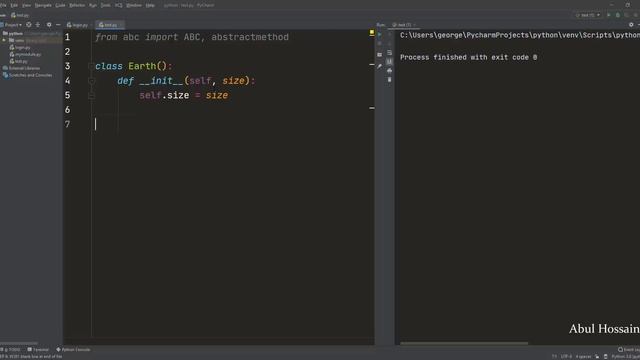Click the Python interpreter selector in status bar
640x360 pixels.
(x=625, y=357)
